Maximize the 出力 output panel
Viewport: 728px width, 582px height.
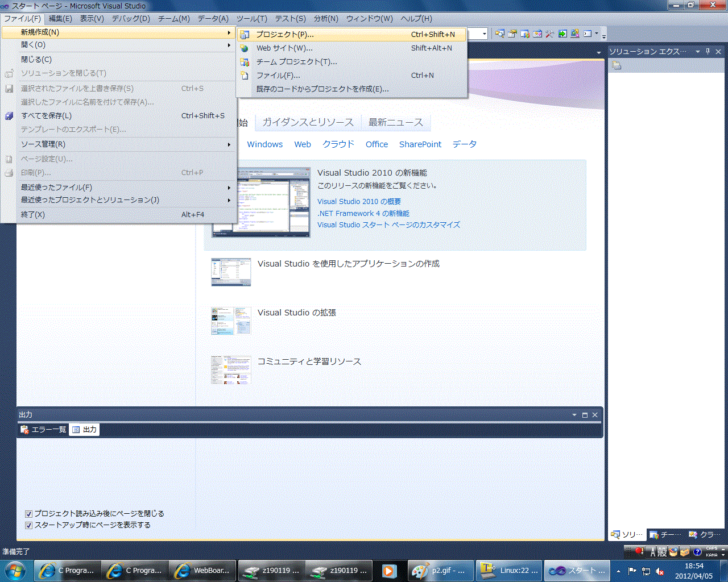click(585, 415)
